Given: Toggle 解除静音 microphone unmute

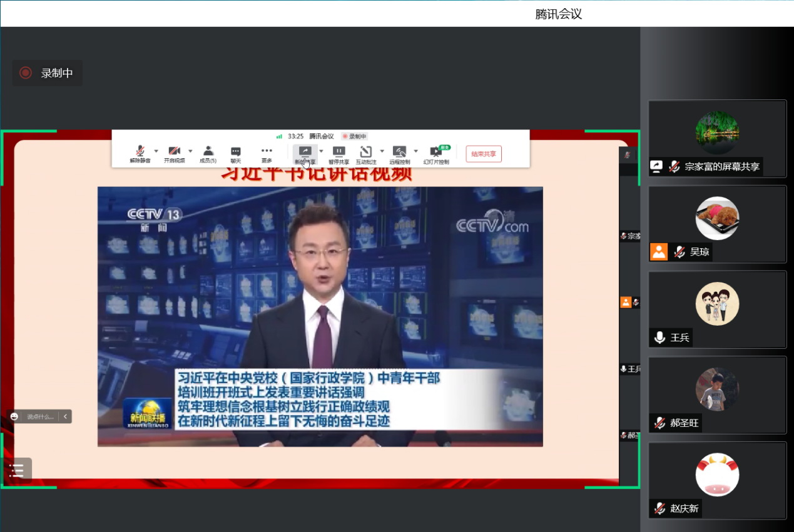Looking at the screenshot, I should [140, 154].
